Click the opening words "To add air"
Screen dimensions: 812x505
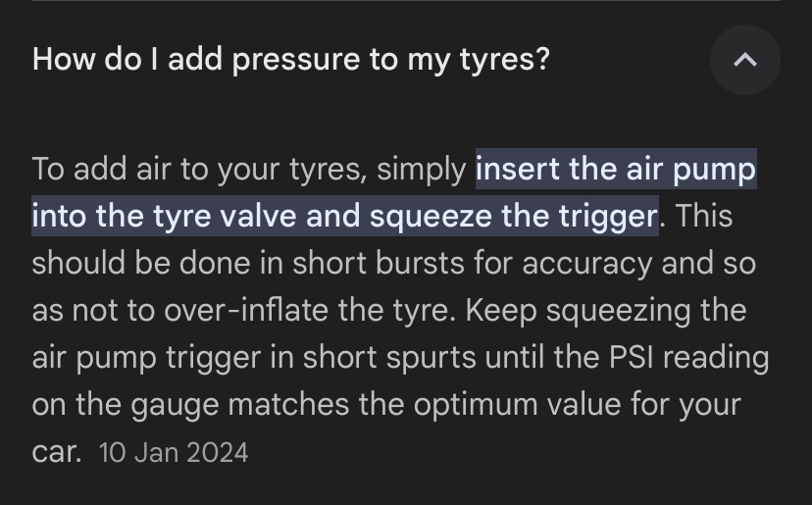click(102, 170)
